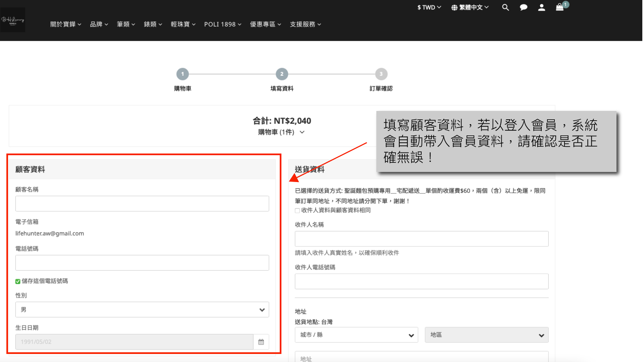Open the 城市 / 縣 dropdown
Screen dimensions: 644x362
pyautogui.click(x=356, y=335)
